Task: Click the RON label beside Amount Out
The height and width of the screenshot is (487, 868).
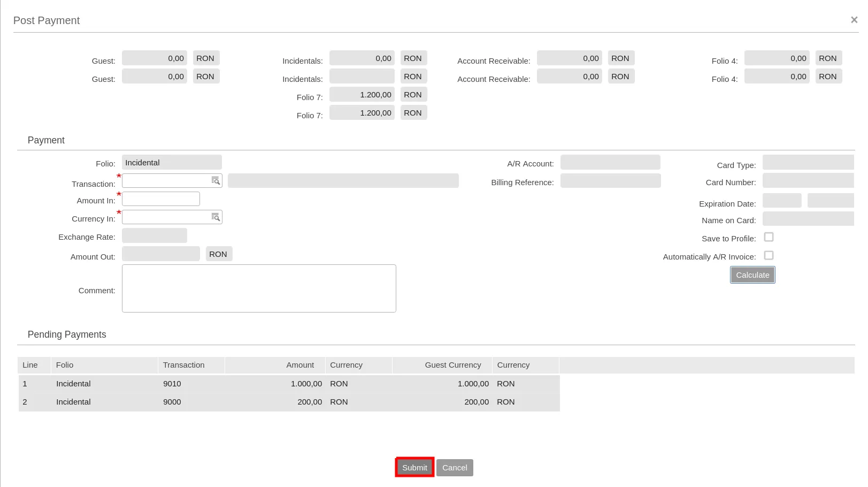Action: coord(219,254)
